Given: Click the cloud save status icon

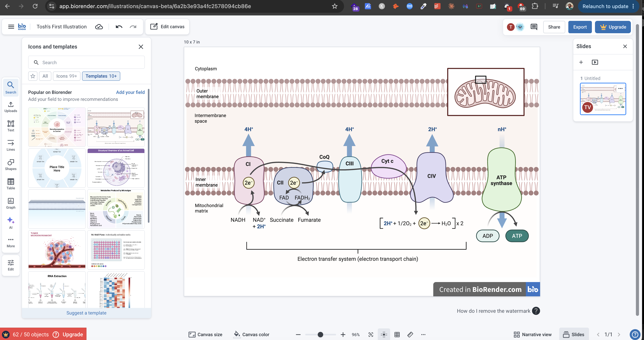Looking at the screenshot, I should (x=99, y=26).
